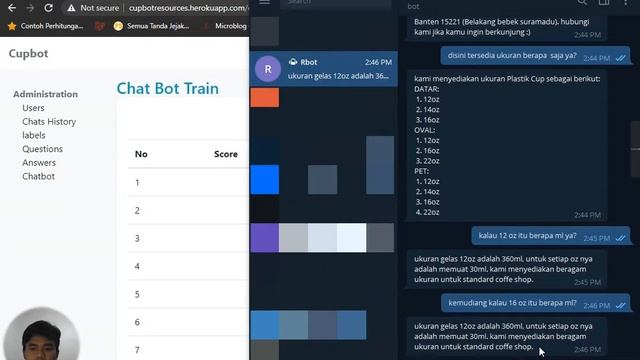Open the Semua Tanda Jejak... bookmark
The image size is (640, 360).
coord(152,26)
